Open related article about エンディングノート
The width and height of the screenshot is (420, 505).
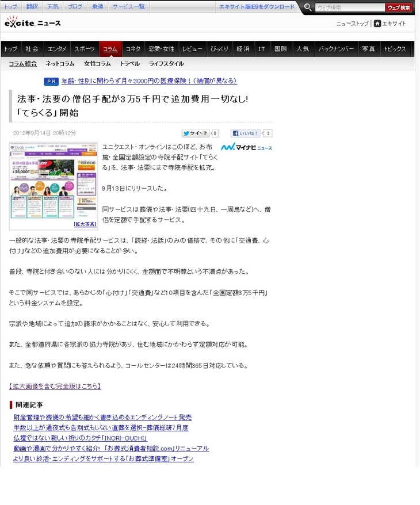coord(102,418)
